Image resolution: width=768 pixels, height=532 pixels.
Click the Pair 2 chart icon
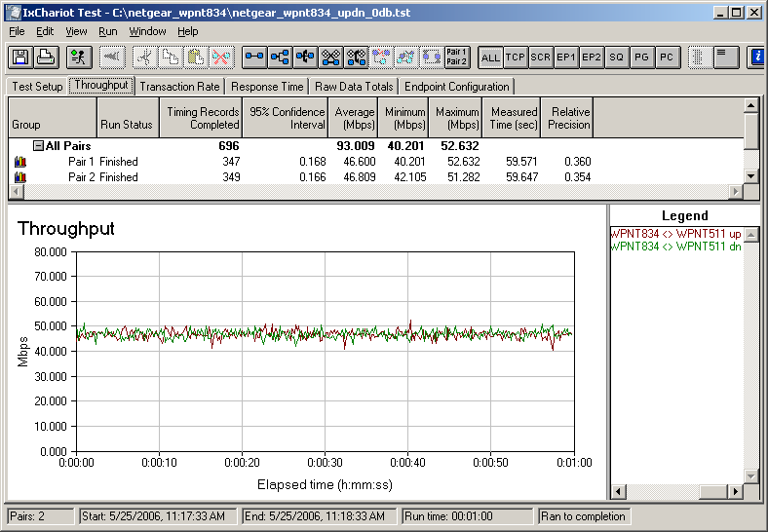pyautogui.click(x=20, y=177)
